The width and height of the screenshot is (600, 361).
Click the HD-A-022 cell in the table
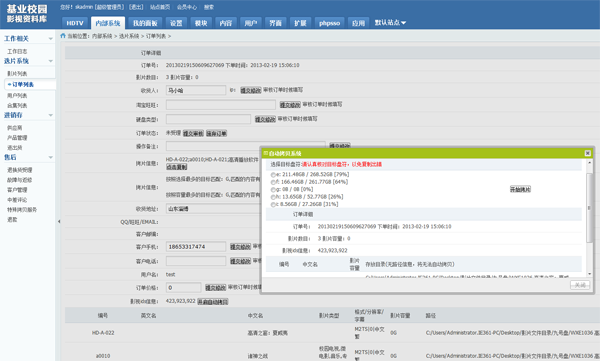click(x=103, y=333)
